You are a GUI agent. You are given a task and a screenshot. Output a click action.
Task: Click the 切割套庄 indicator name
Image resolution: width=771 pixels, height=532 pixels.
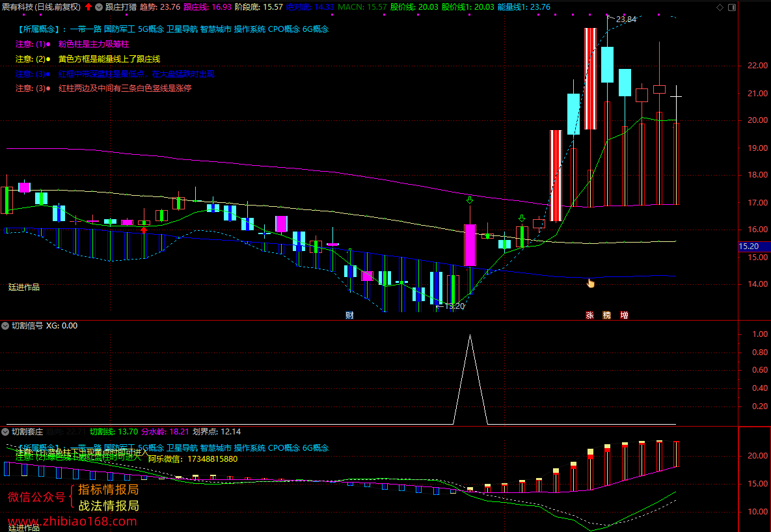(x=27, y=432)
